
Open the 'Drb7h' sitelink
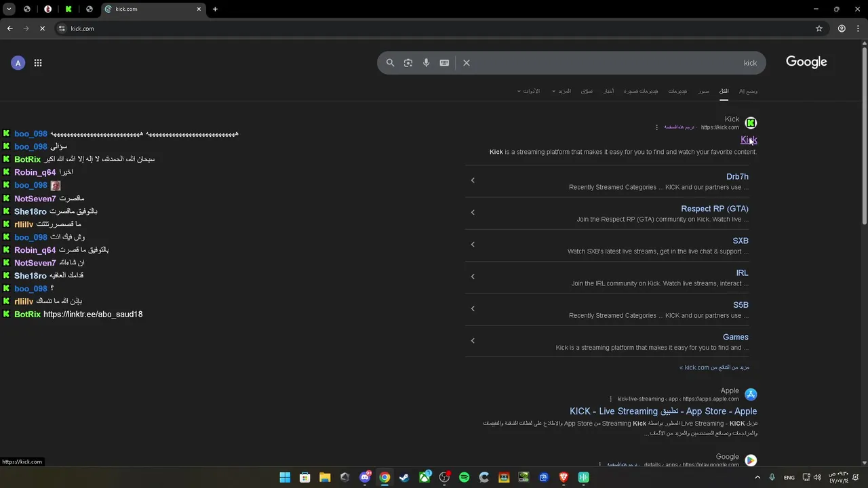point(737,177)
